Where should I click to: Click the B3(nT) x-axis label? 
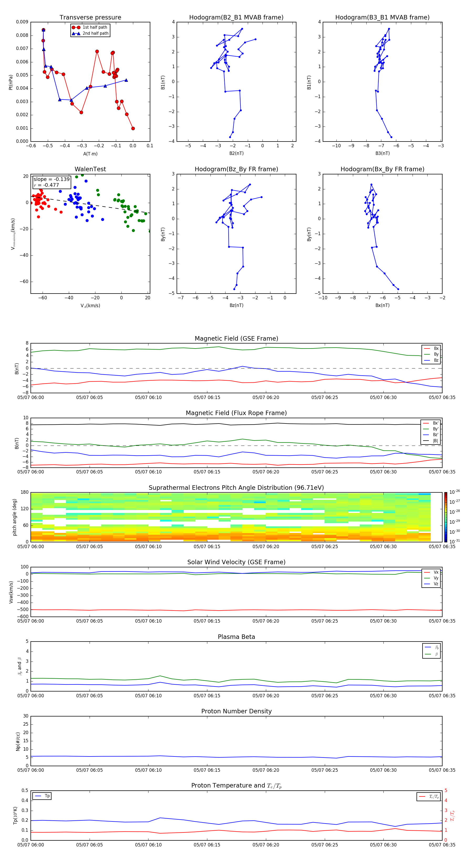click(382, 153)
